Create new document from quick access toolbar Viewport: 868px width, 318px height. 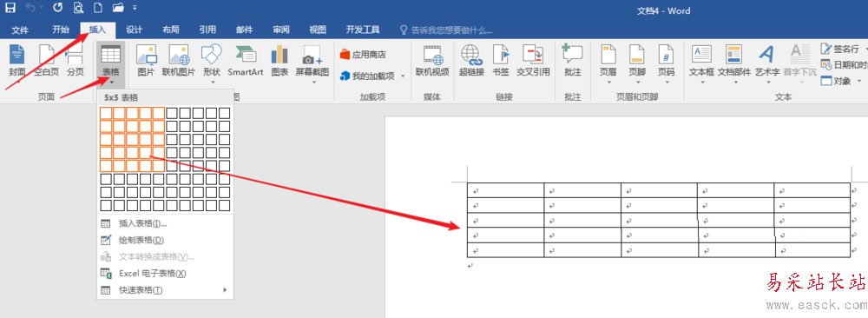point(97,8)
